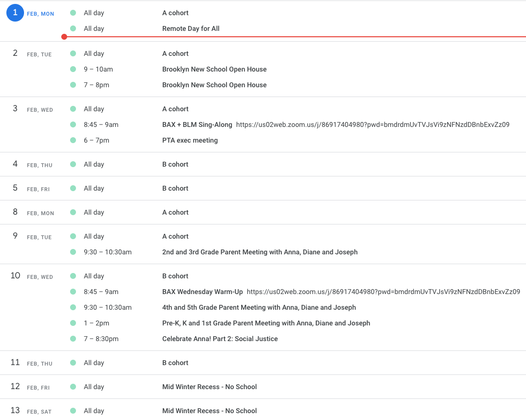This screenshot has height=420, width=526.
Task: Click the date number 5 for Friday
Action: [x=15, y=188]
